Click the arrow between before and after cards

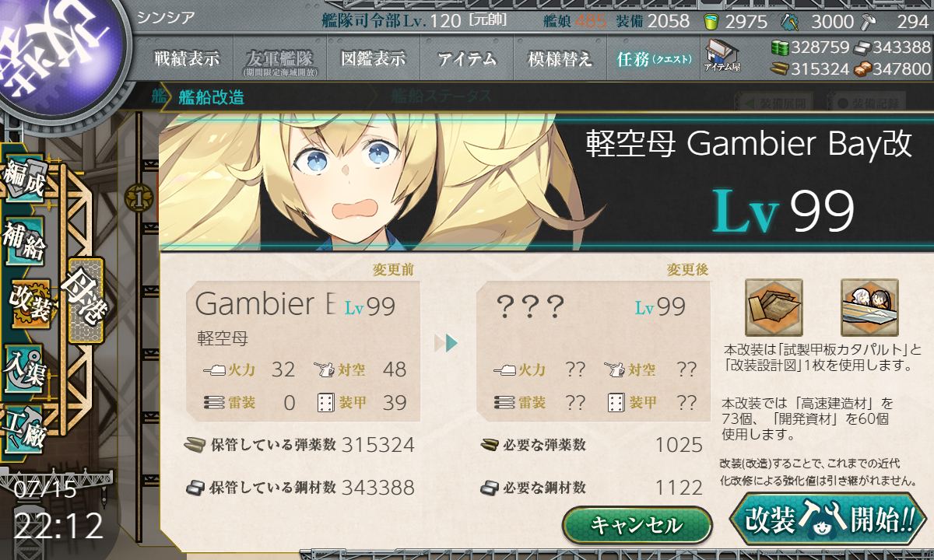446,342
